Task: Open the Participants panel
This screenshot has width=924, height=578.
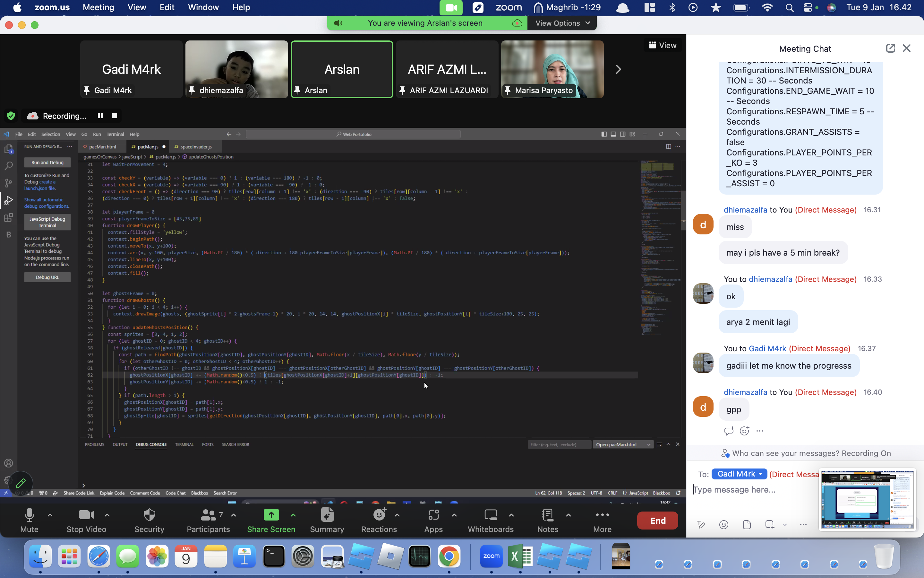Action: (x=208, y=520)
